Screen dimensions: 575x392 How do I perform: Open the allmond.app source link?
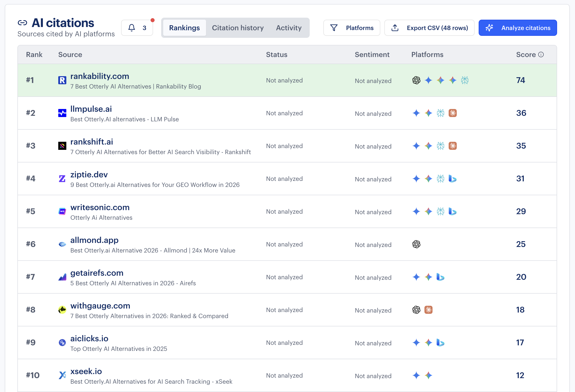coord(94,240)
